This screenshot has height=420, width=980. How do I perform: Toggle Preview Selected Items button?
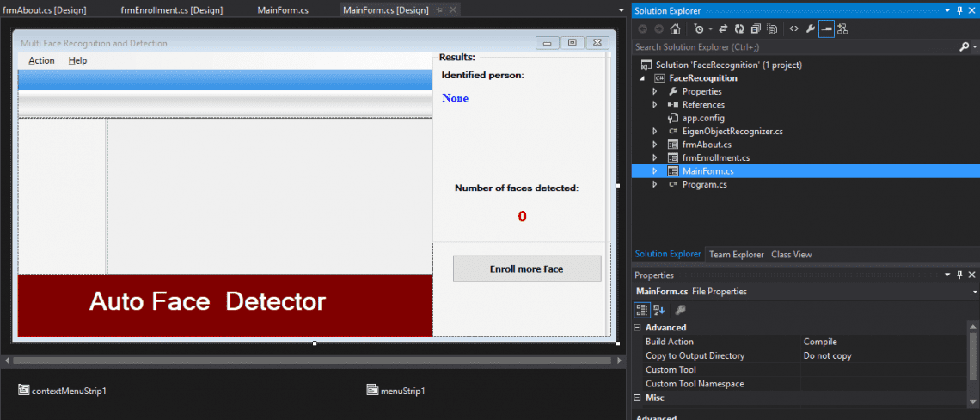point(826,28)
